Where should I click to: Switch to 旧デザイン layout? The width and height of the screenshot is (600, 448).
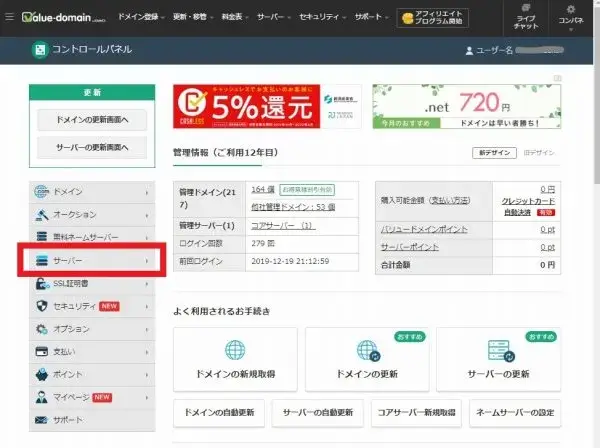tap(539, 153)
